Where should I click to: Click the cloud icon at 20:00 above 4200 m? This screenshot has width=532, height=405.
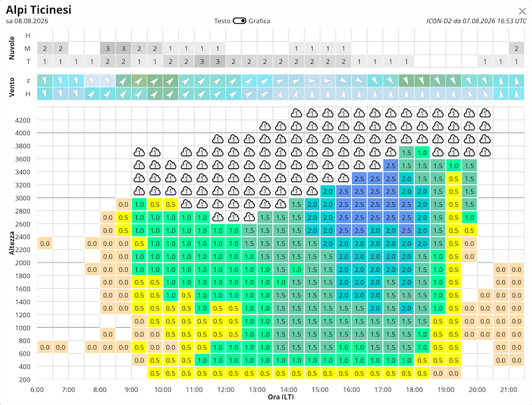click(x=485, y=113)
